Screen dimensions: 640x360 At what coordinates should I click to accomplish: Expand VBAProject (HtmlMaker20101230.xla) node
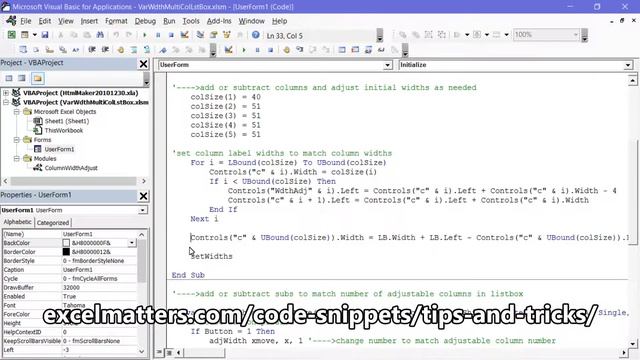tap(6, 93)
